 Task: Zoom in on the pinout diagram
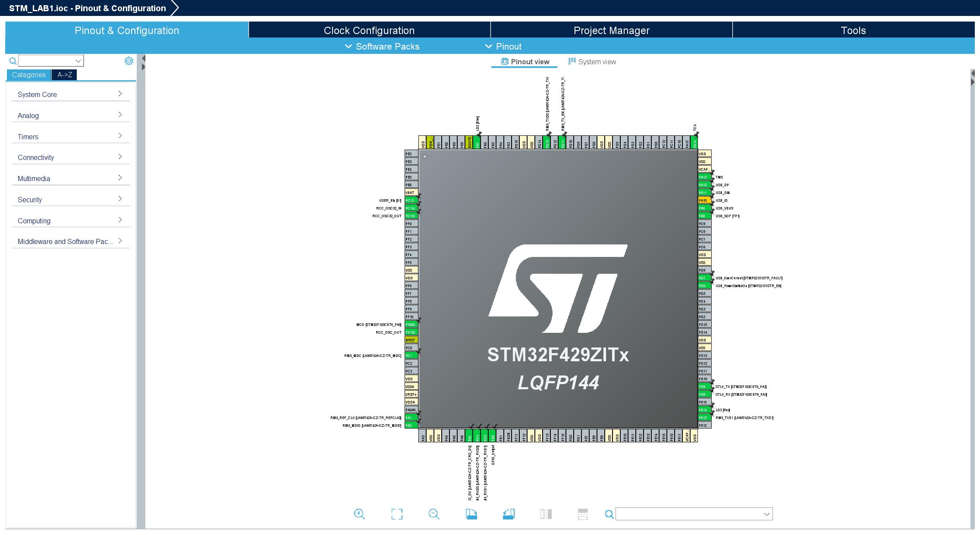click(x=360, y=514)
